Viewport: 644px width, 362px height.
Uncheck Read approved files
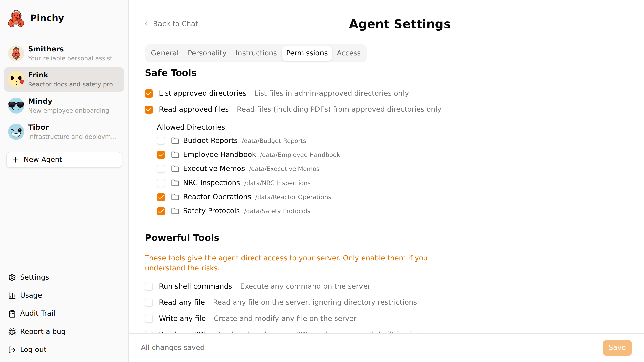pos(149,109)
